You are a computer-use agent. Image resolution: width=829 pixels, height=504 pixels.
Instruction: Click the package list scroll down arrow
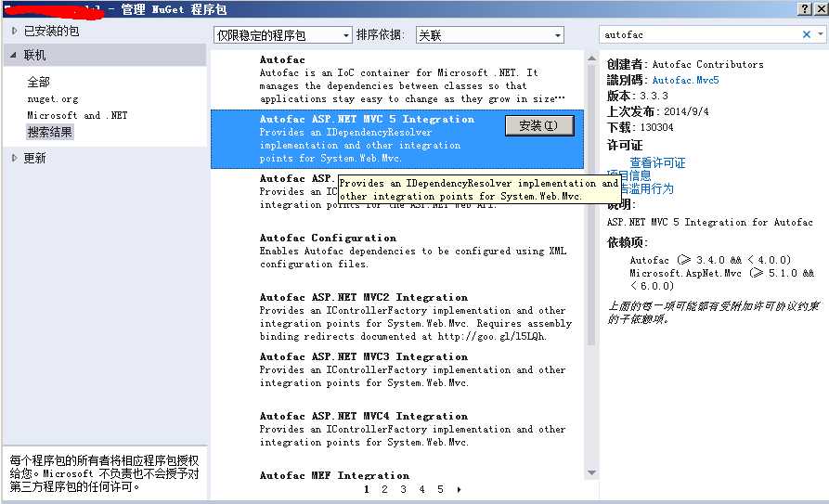[591, 472]
